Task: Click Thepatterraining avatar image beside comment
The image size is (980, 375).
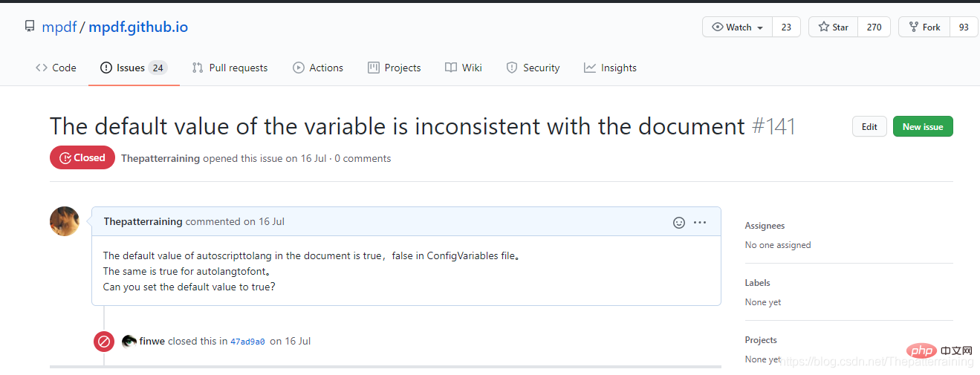Action: (65, 221)
